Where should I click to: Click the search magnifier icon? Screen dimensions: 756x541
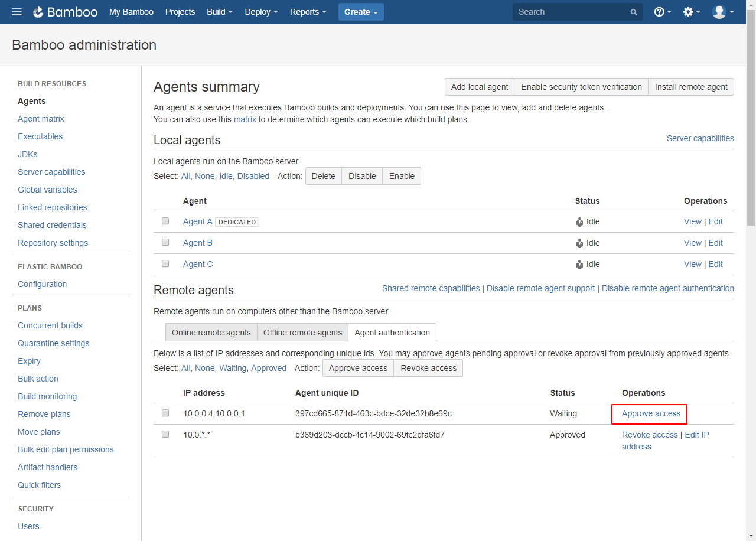pyautogui.click(x=634, y=12)
